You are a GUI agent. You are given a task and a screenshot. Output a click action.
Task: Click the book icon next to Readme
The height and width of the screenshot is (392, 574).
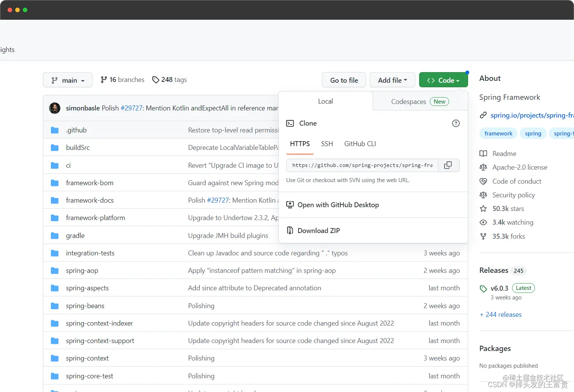coord(483,154)
